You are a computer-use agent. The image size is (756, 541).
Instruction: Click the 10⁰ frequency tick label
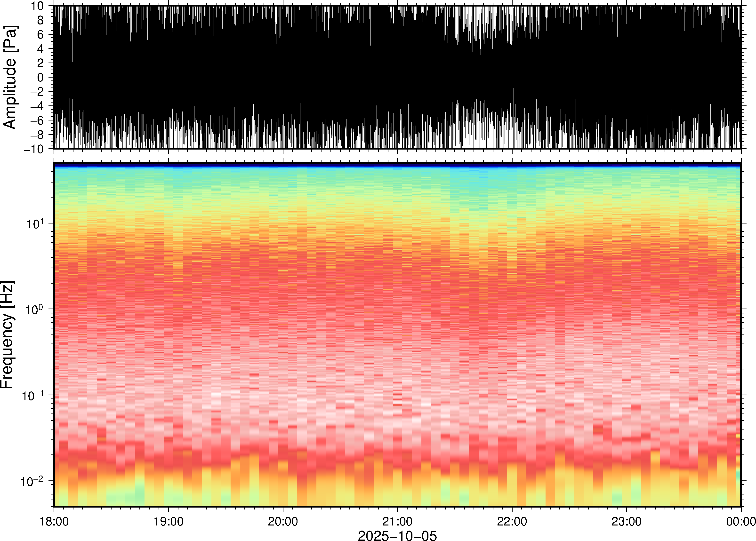pos(35,310)
